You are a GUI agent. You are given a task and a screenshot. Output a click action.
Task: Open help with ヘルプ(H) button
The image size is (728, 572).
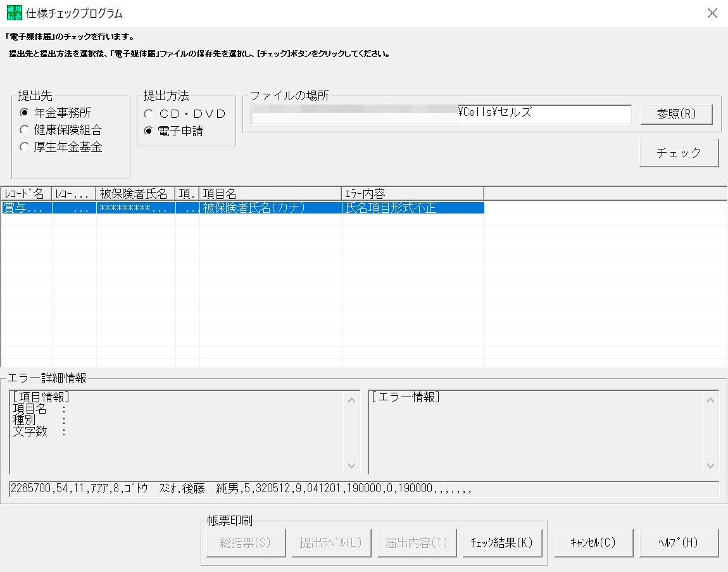tap(679, 543)
